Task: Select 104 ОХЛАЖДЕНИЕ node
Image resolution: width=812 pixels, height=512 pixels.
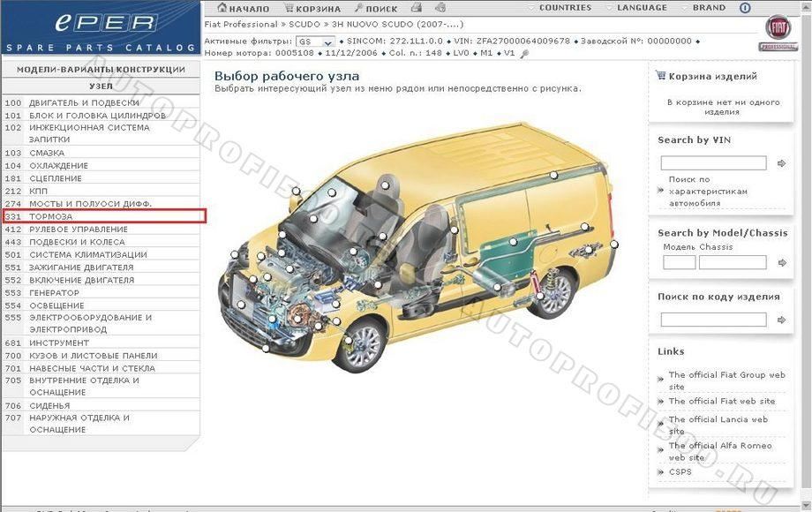Action: pyautogui.click(x=101, y=166)
